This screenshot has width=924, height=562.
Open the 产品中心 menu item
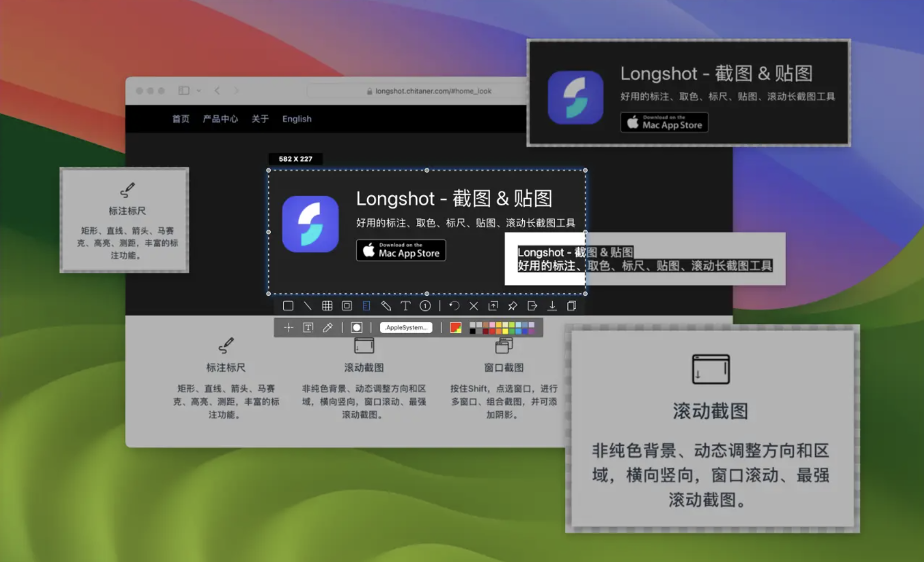tap(220, 119)
